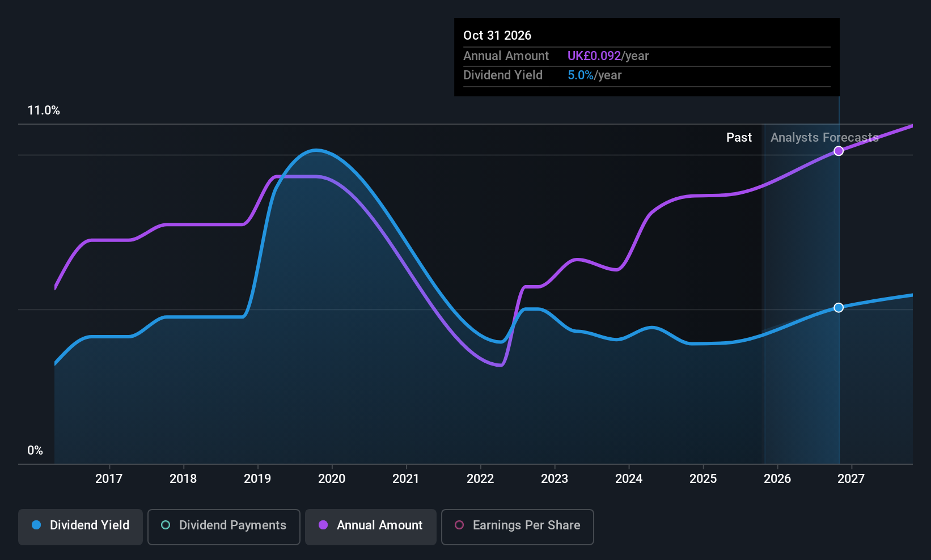The width and height of the screenshot is (931, 560).
Task: Click the blue Dividend Yield legend dot
Action: pyautogui.click(x=36, y=525)
